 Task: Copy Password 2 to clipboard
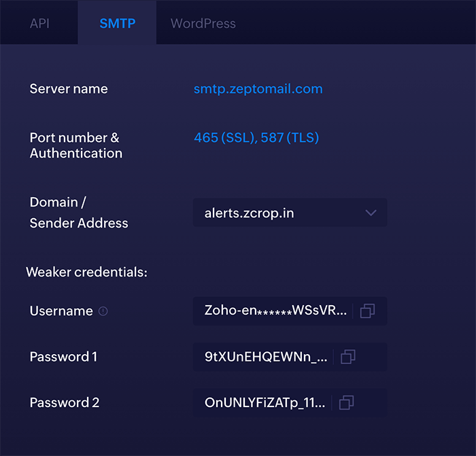click(346, 402)
